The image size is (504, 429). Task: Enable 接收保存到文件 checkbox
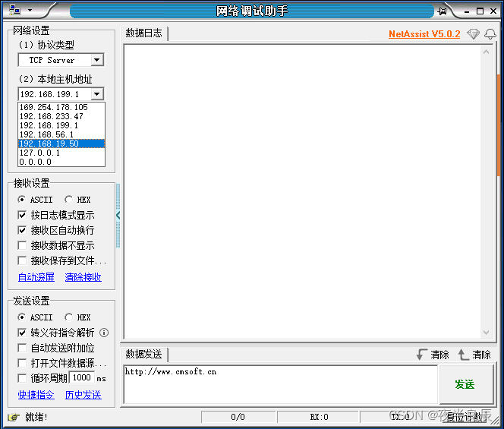pyautogui.click(x=22, y=260)
